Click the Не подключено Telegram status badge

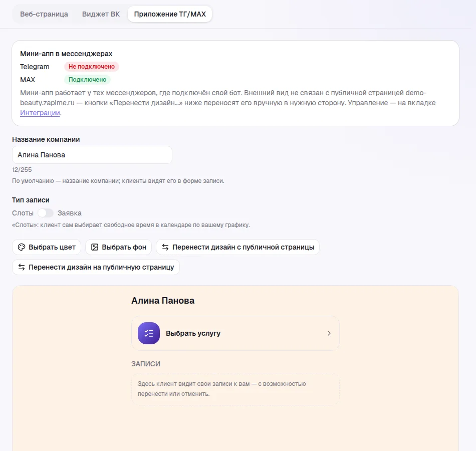pyautogui.click(x=91, y=67)
